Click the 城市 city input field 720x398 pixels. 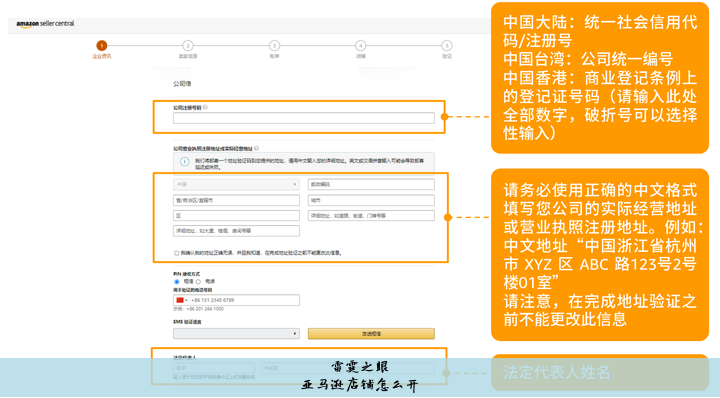(x=371, y=200)
